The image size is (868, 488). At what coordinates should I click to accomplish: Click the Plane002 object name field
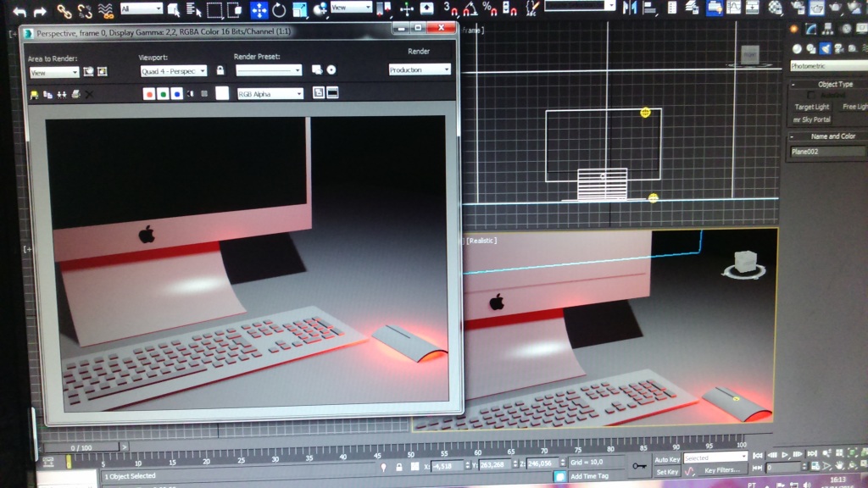(x=826, y=152)
